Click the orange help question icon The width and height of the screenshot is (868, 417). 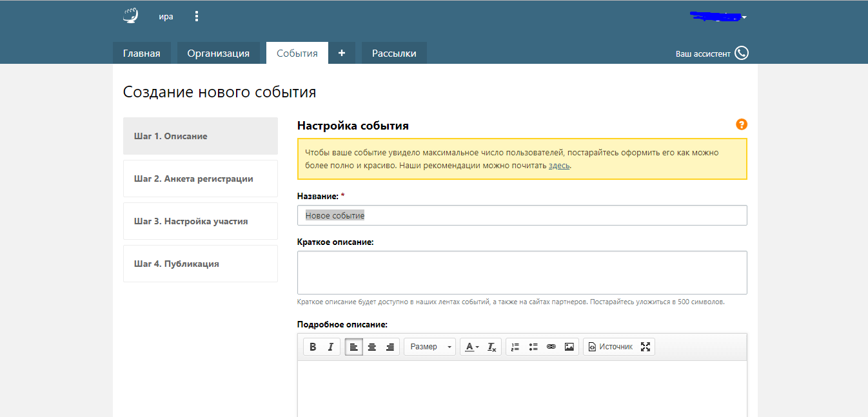741,124
